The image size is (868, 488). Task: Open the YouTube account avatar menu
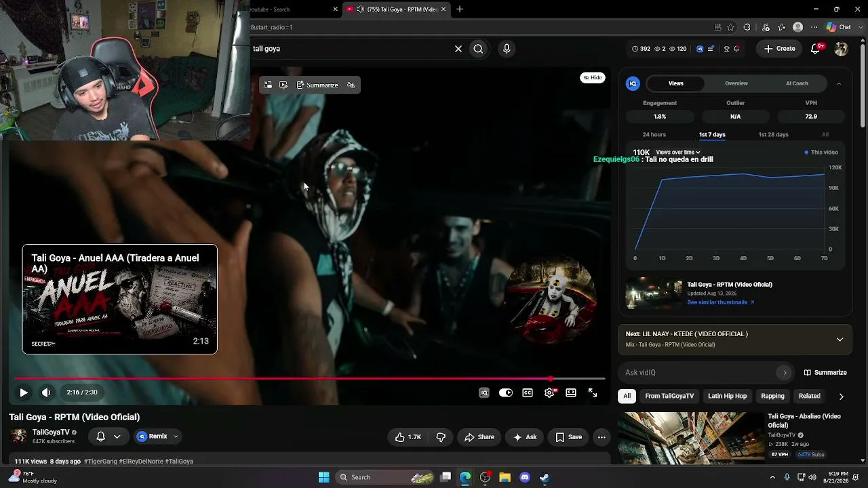tap(842, 49)
